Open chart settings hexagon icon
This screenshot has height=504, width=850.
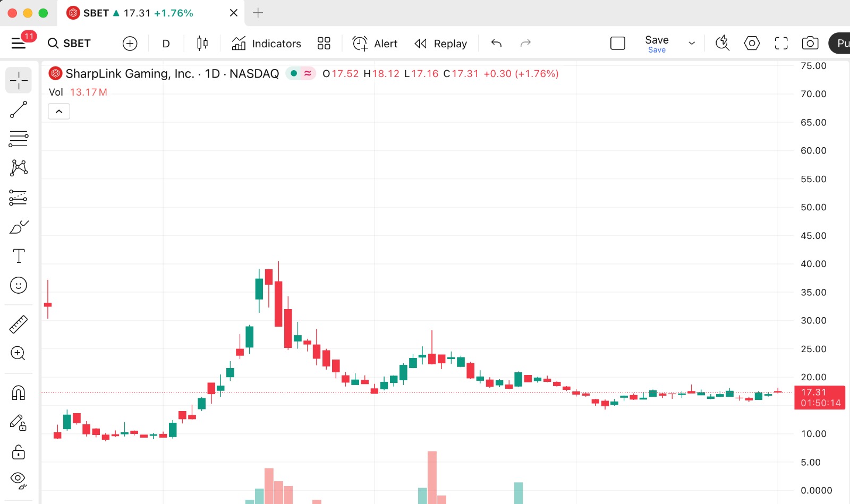[752, 44]
